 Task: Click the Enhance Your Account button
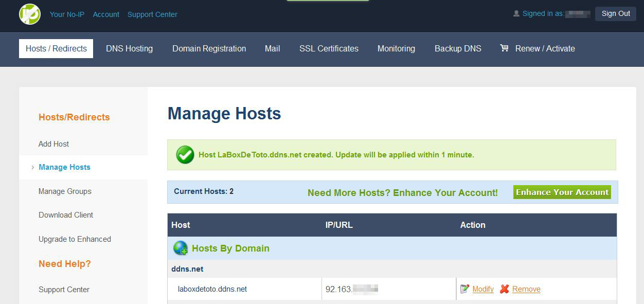tap(562, 192)
